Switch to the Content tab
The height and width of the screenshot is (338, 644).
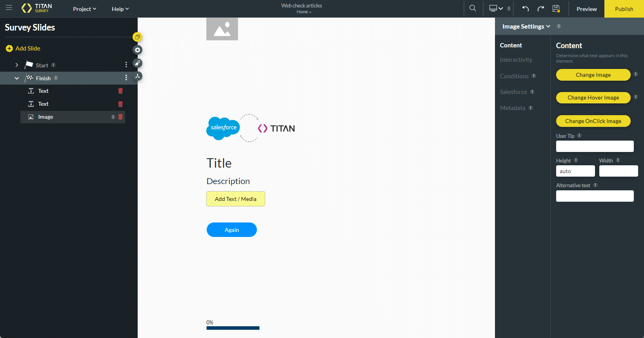pyautogui.click(x=511, y=45)
